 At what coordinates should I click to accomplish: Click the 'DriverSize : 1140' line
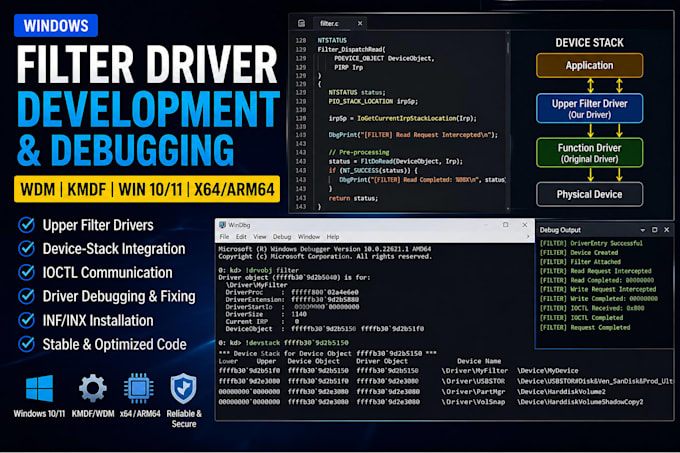(x=266, y=314)
